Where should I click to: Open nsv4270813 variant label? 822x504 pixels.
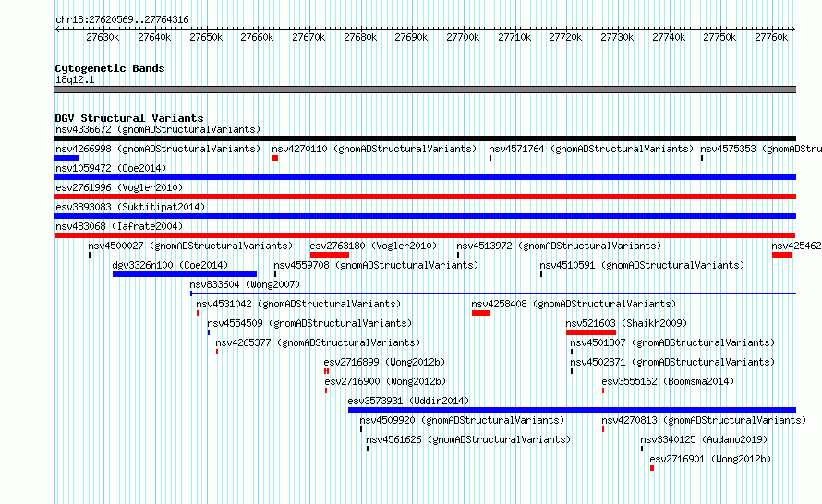click(704, 420)
